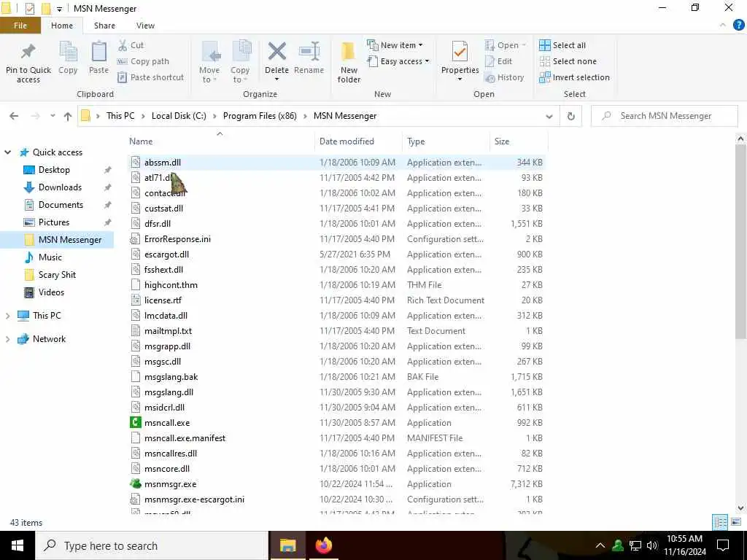Expand This PC in navigation pane

(x=7, y=315)
